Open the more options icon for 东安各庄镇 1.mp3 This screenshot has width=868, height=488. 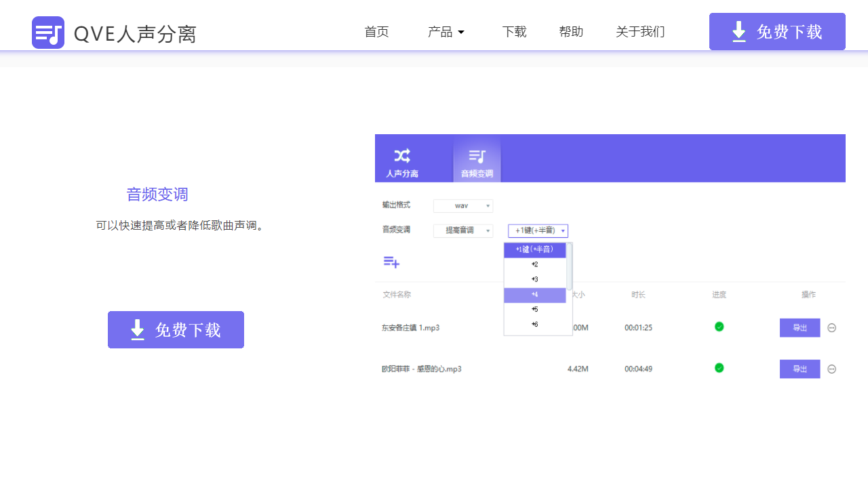pyautogui.click(x=831, y=327)
